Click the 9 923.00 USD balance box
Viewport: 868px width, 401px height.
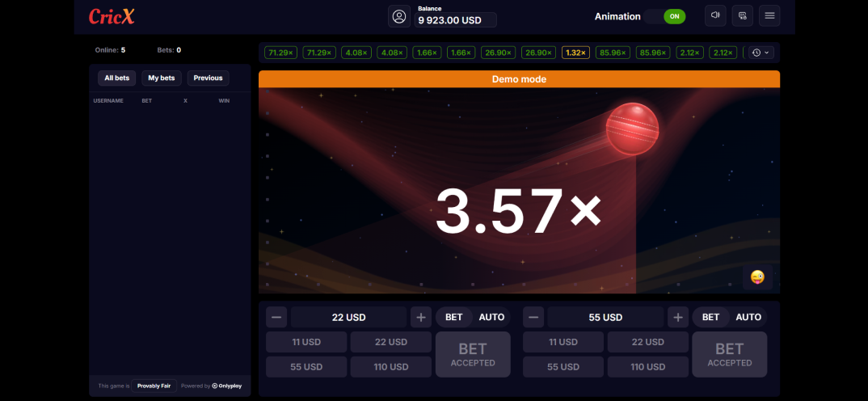455,20
